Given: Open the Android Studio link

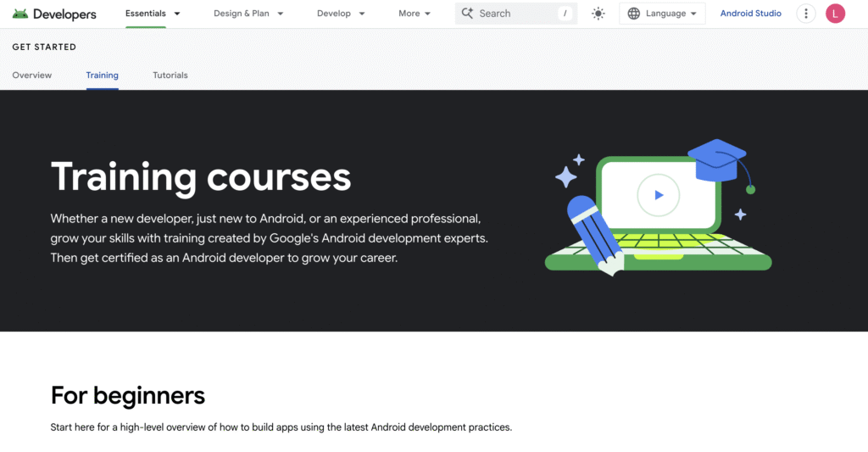Looking at the screenshot, I should click(751, 14).
